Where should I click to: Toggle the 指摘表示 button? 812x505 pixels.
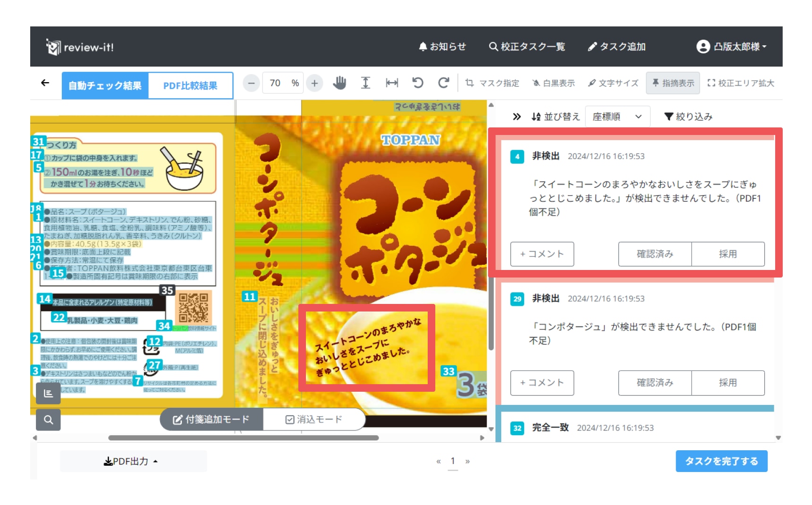(673, 83)
